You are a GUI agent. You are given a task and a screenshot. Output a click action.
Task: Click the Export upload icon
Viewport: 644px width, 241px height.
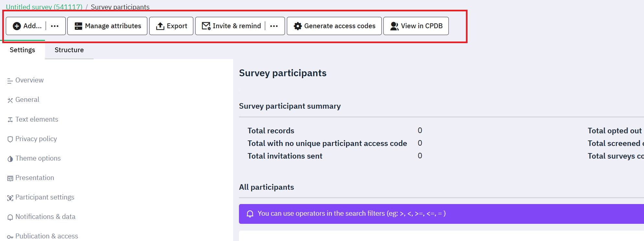(160, 26)
